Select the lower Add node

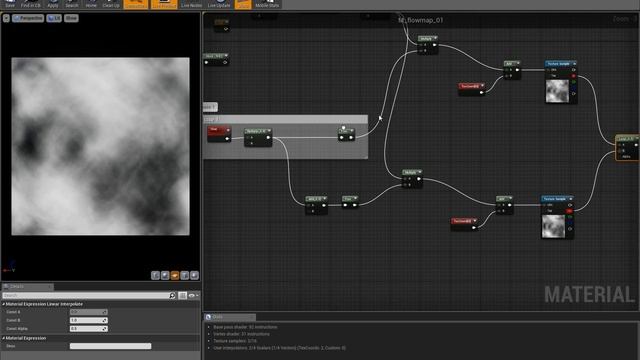pyautogui.click(x=504, y=204)
